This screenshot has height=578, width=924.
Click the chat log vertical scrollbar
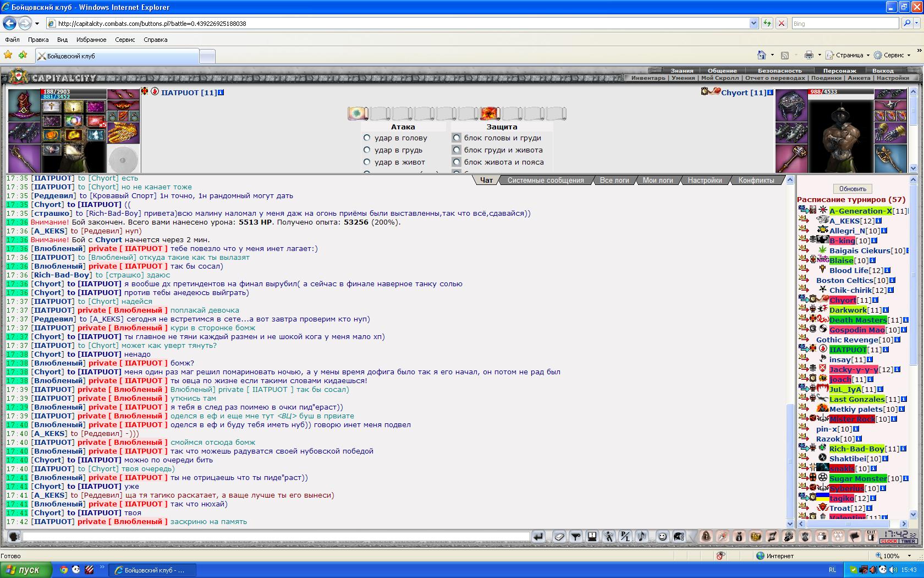click(790, 352)
